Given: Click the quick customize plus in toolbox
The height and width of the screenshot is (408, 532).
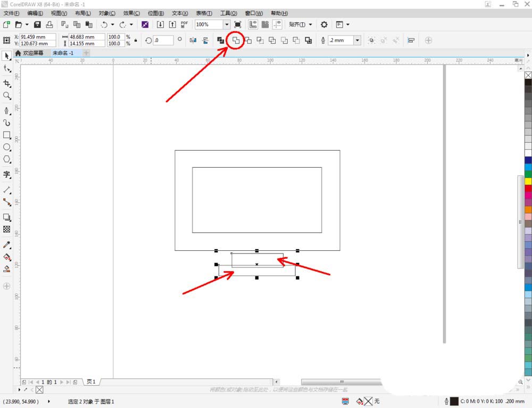Looking at the screenshot, I should pyautogui.click(x=7, y=286).
